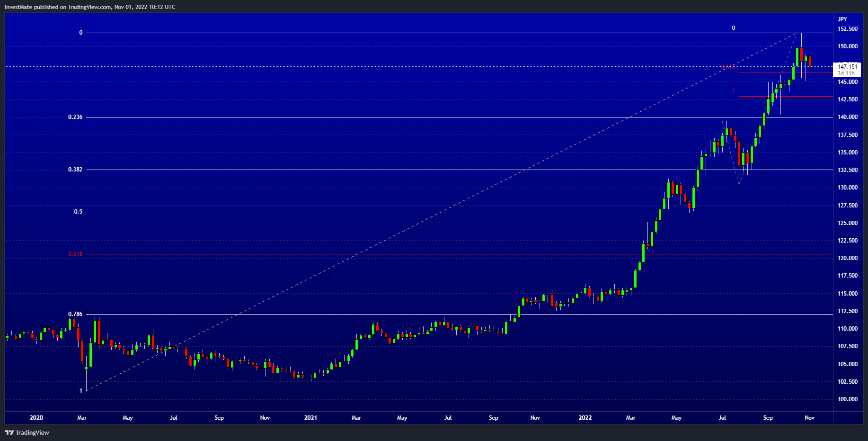
Task: Click the JPY currency label
Action: [x=842, y=19]
